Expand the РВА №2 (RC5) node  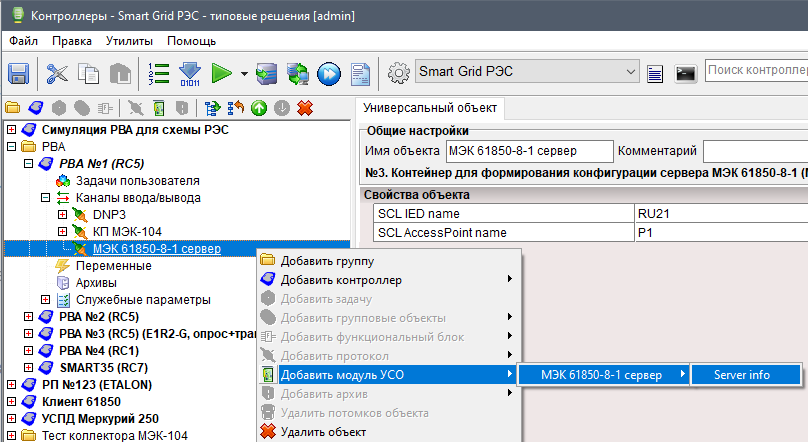[x=27, y=317]
